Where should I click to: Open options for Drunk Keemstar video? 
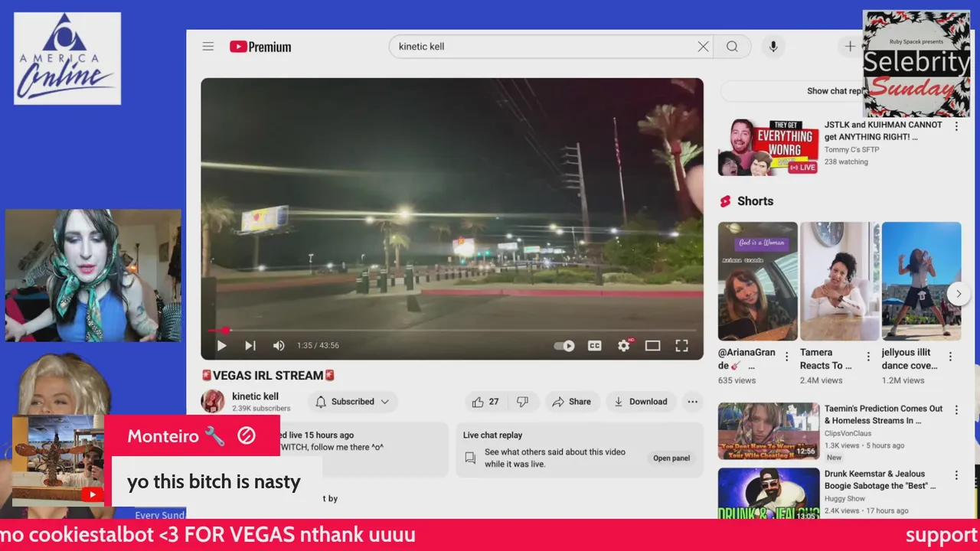tap(955, 475)
